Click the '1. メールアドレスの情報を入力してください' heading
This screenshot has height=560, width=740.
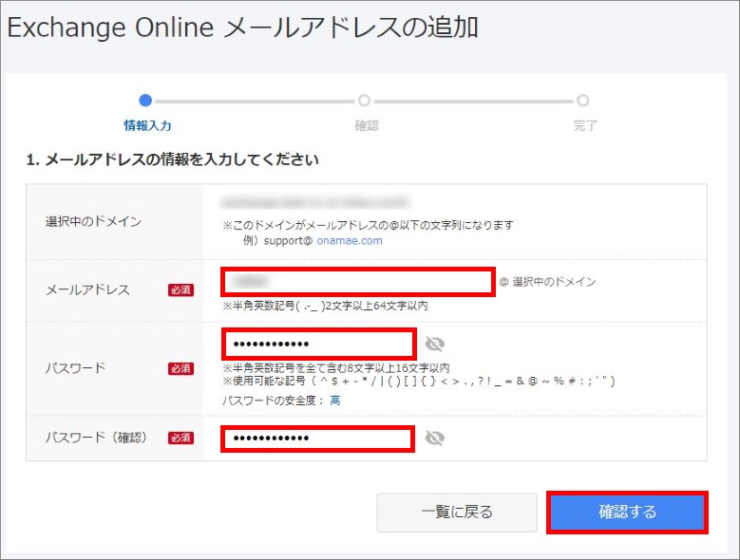pos(173,159)
